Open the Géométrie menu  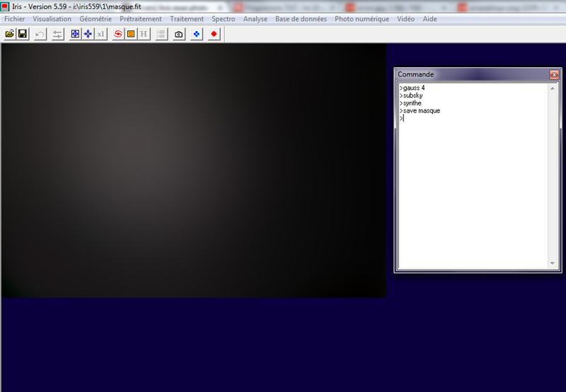click(x=96, y=19)
